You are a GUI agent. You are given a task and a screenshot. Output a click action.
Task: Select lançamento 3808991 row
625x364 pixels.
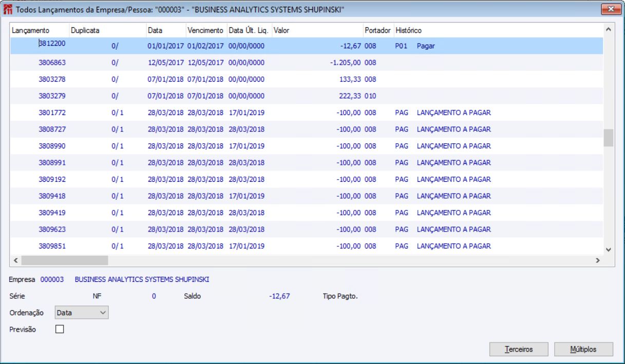click(307, 163)
